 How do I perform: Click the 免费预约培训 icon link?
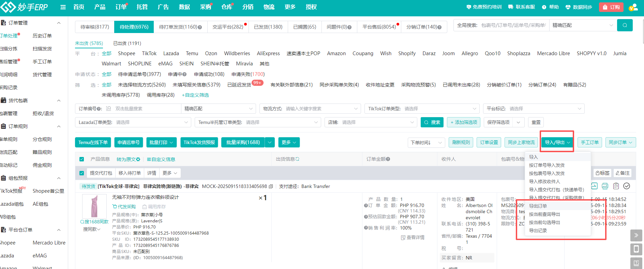coord(469,7)
